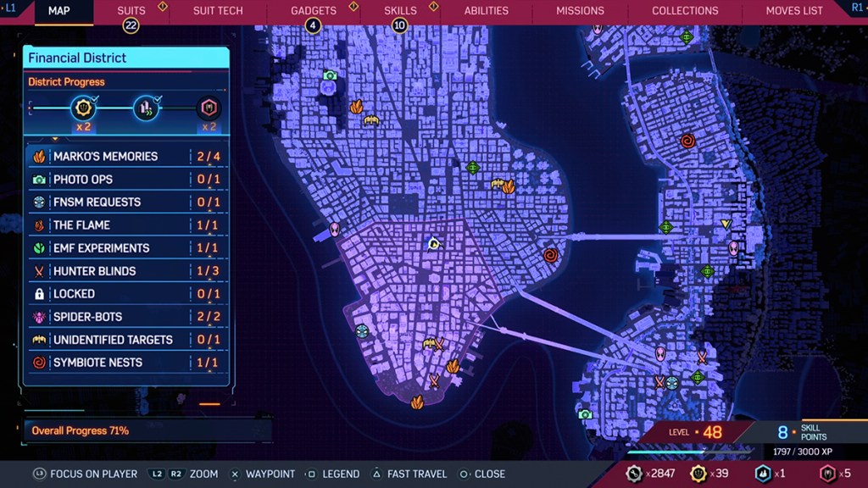Click the XP progress bar under level
This screenshot has width=868, height=488.
(x=688, y=452)
